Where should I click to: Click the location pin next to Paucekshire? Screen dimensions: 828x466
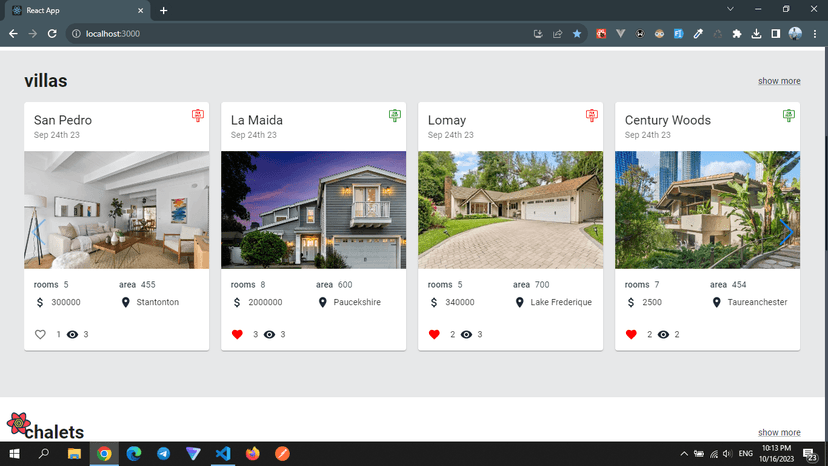pos(323,302)
